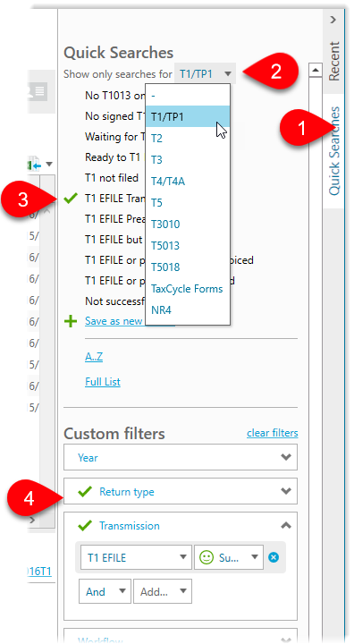The width and height of the screenshot is (354, 644).
Task: Select the 'T1 EFILE but' quick search
Action: [114, 240]
